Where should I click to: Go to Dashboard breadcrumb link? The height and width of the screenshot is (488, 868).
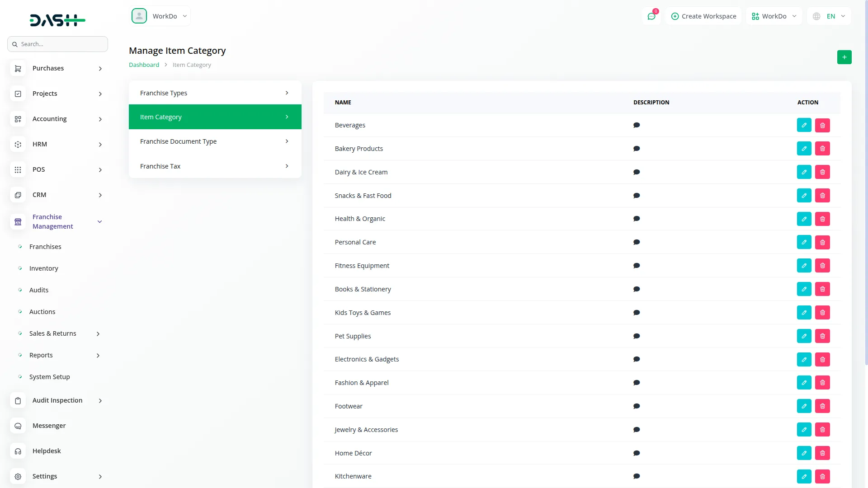click(144, 65)
